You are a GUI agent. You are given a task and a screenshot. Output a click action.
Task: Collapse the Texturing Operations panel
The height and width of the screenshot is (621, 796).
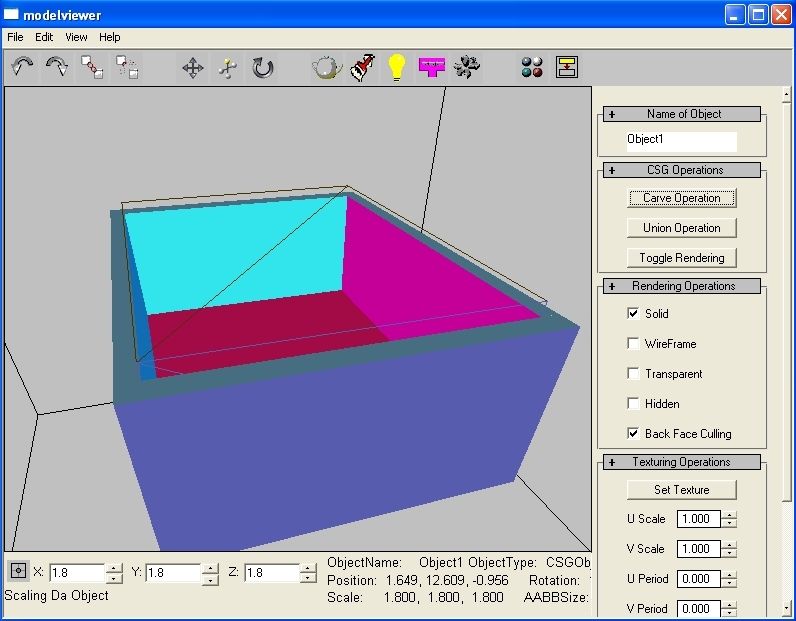pos(612,462)
